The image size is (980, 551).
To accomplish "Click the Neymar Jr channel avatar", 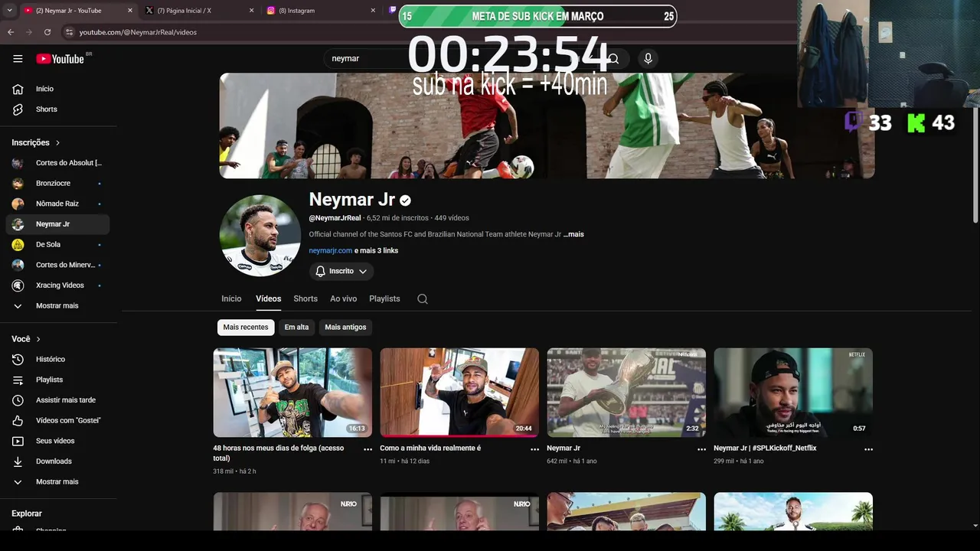I will tap(260, 235).
